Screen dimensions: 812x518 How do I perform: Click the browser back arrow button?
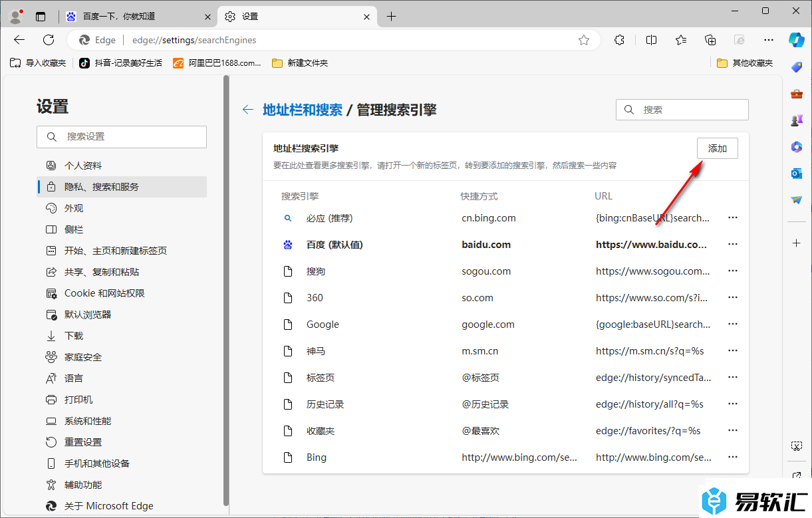point(19,40)
